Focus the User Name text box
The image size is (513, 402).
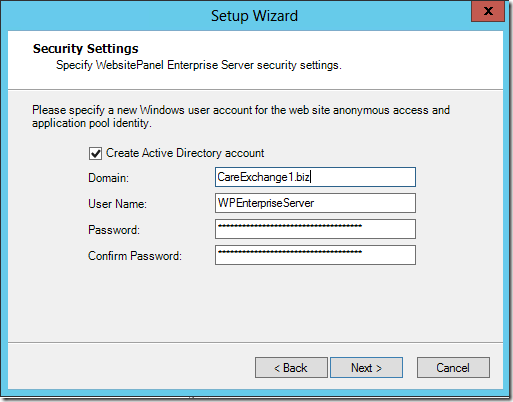(315, 203)
